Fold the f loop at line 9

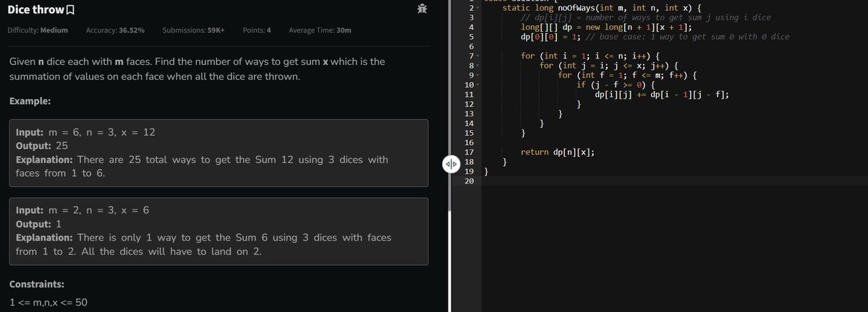[x=476, y=75]
